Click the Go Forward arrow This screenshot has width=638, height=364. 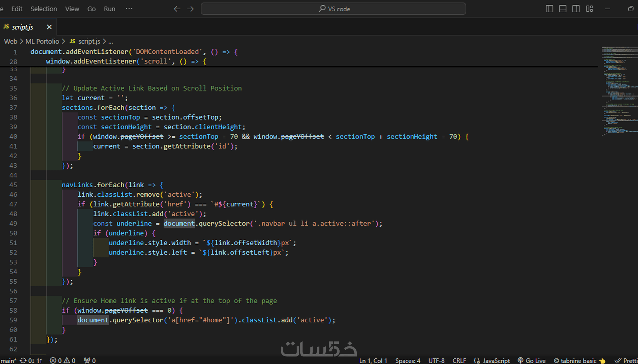[x=191, y=9]
